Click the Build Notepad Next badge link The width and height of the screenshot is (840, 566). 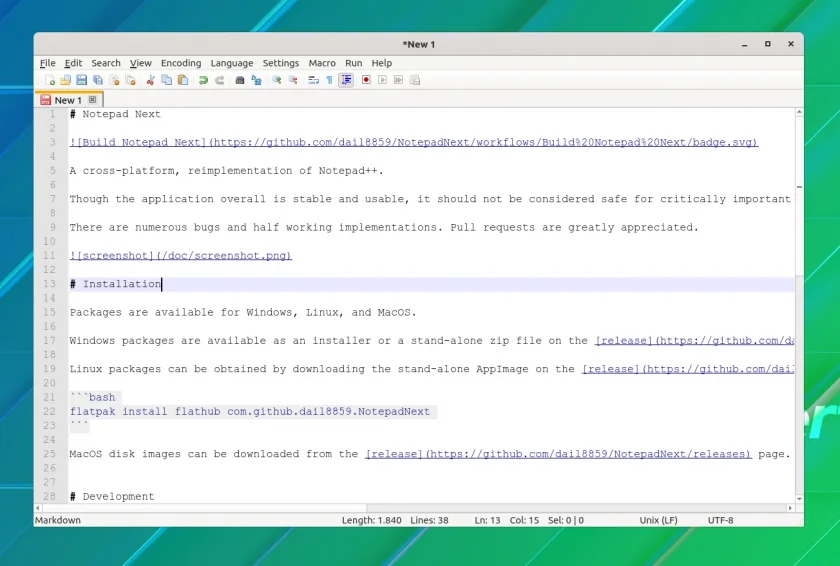pos(414,142)
